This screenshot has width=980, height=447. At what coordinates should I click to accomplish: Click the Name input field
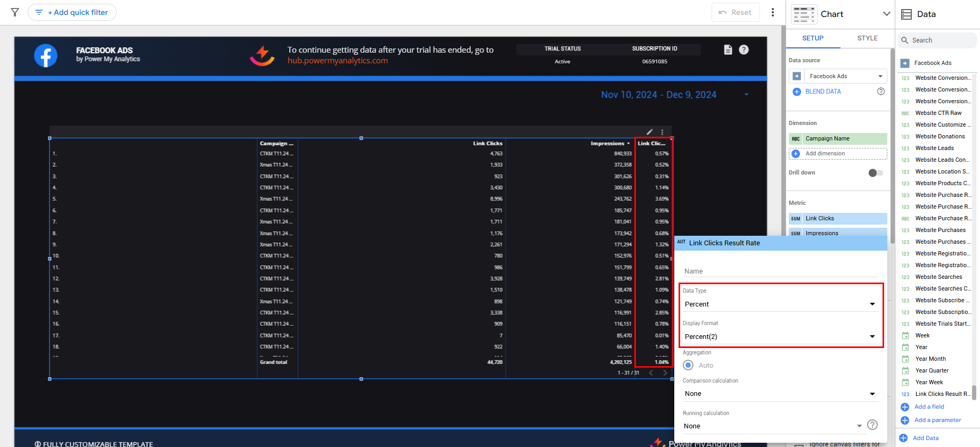tap(780, 271)
